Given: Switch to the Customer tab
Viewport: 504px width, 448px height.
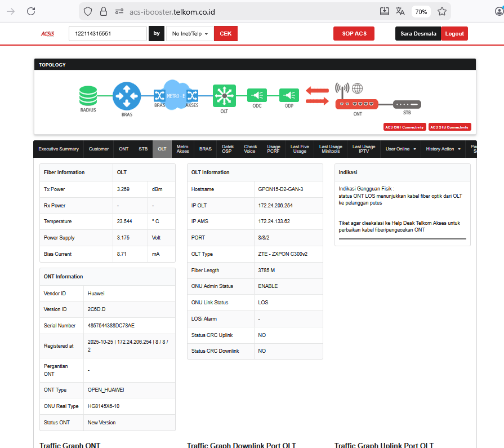Looking at the screenshot, I should pos(99,149).
